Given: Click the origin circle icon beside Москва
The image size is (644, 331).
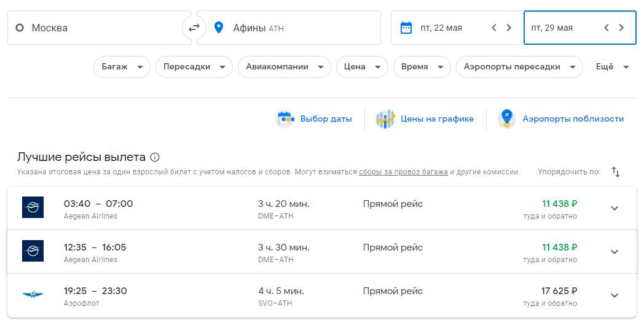Looking at the screenshot, I should (19, 28).
